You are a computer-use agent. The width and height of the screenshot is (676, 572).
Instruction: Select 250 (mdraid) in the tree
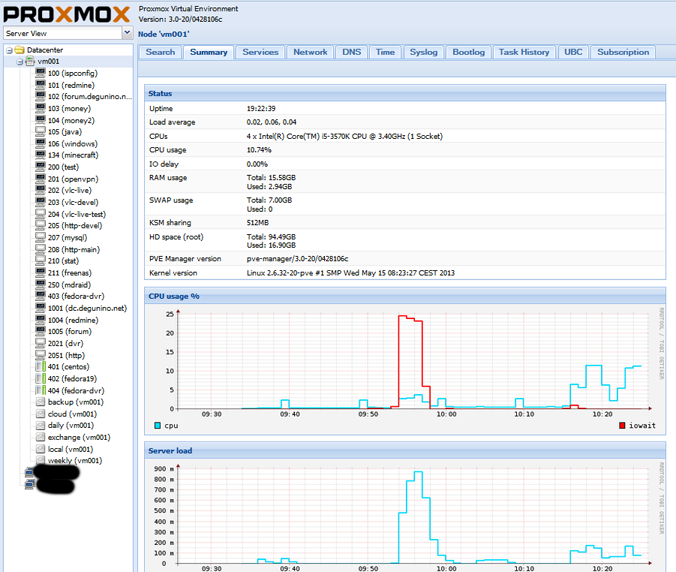click(x=69, y=284)
